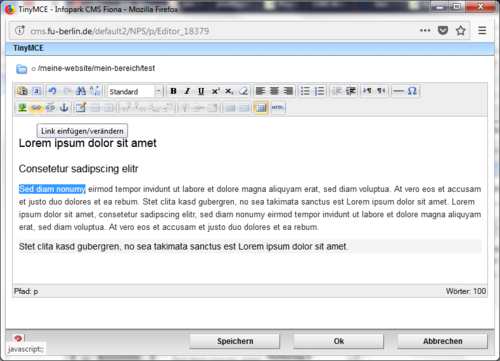
Task: Align text left
Action: 260,91
